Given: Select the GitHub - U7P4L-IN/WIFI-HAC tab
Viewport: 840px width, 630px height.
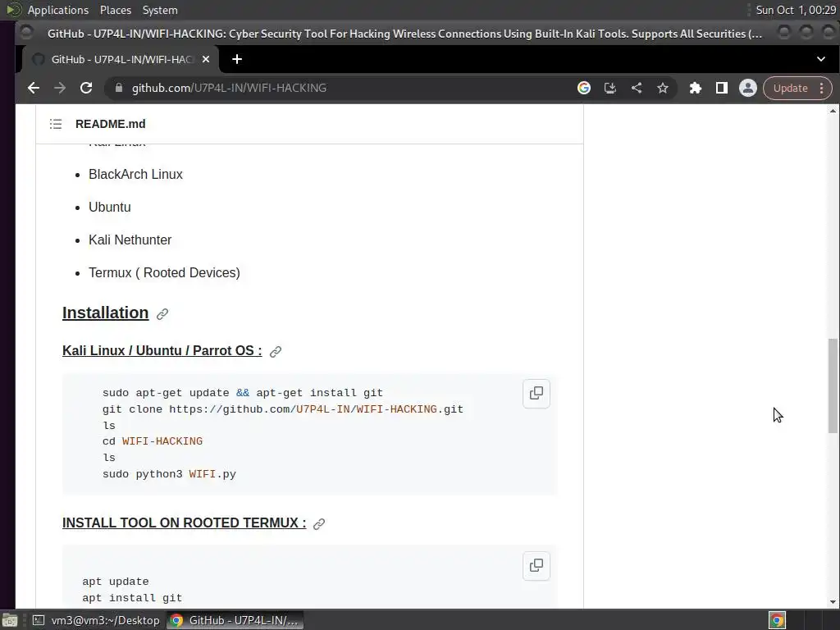Looking at the screenshot, I should (121, 59).
